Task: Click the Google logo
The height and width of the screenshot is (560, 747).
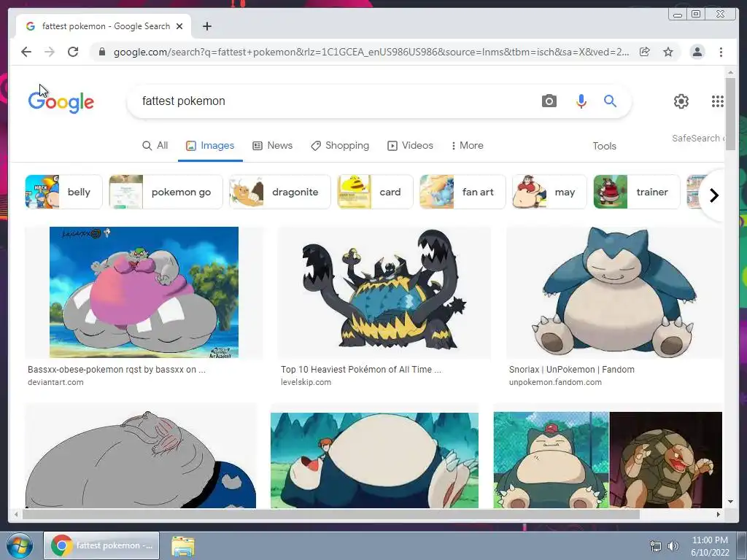Action: tap(61, 101)
